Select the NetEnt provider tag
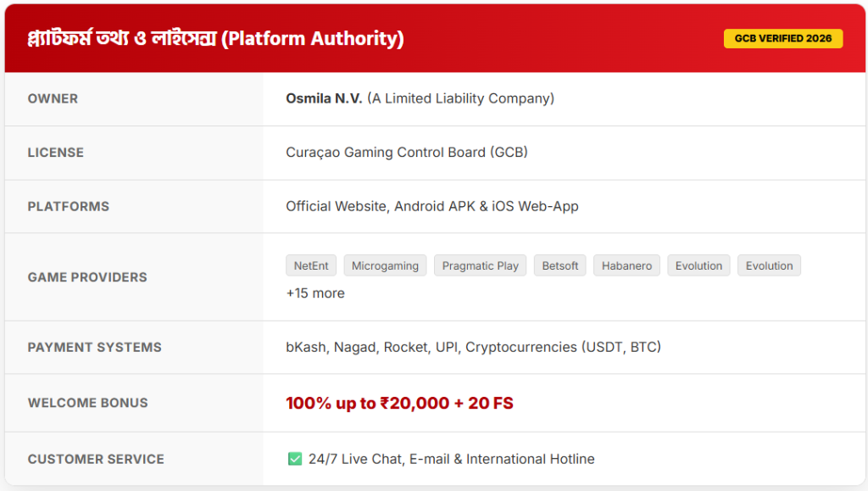Screen dimensions: 868x491 coord(311,265)
